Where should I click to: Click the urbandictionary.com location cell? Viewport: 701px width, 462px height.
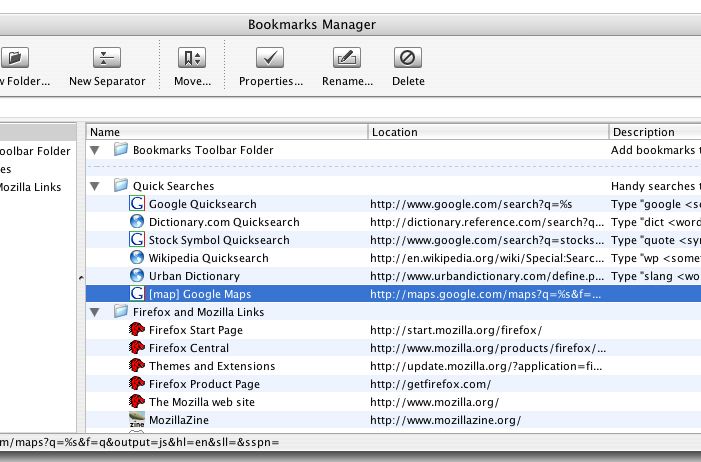(x=487, y=276)
